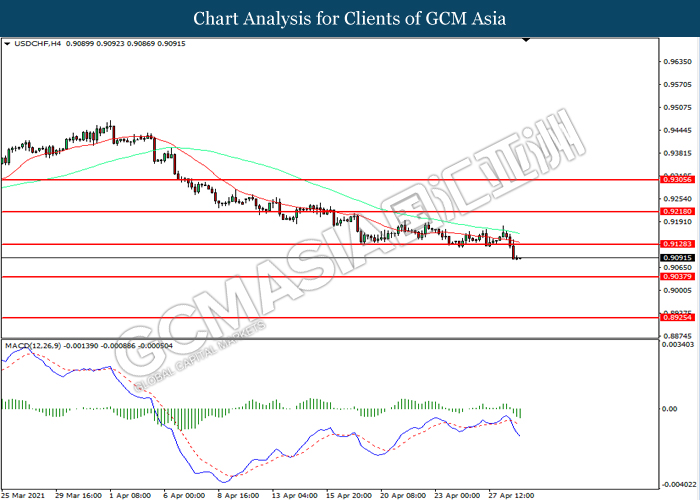Click the 1 Apr 08:00 time label
Viewport: 700px width, 500px height.
click(130, 495)
